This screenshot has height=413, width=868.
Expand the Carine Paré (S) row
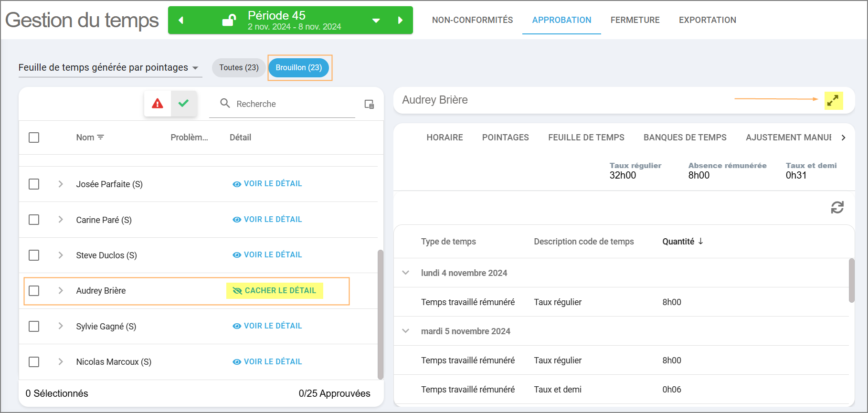pyautogui.click(x=61, y=219)
